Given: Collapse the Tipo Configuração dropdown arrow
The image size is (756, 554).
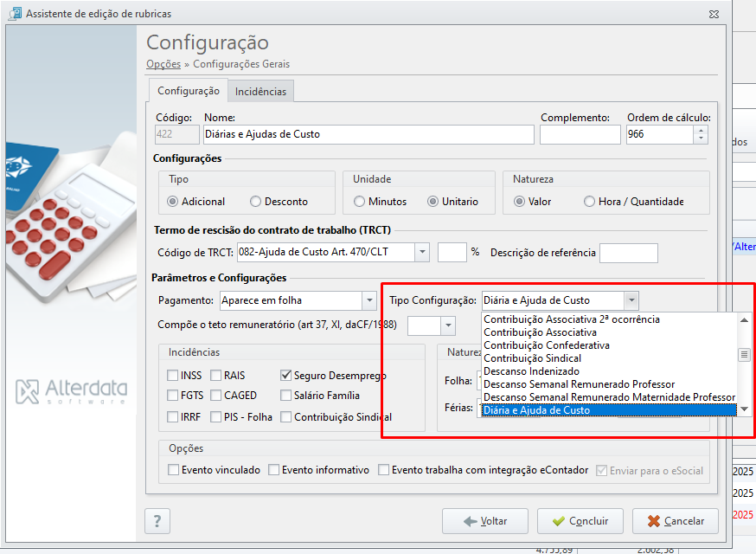Looking at the screenshot, I should (631, 300).
